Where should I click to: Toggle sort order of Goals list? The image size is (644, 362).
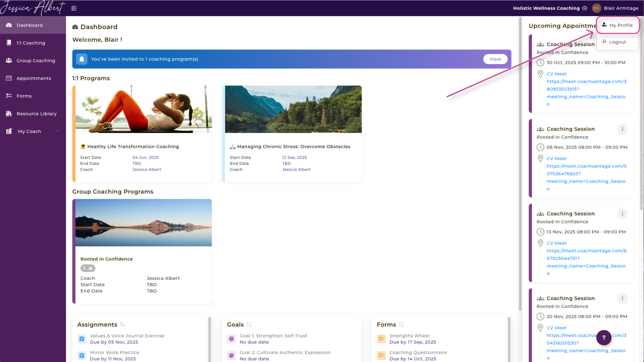click(x=249, y=324)
